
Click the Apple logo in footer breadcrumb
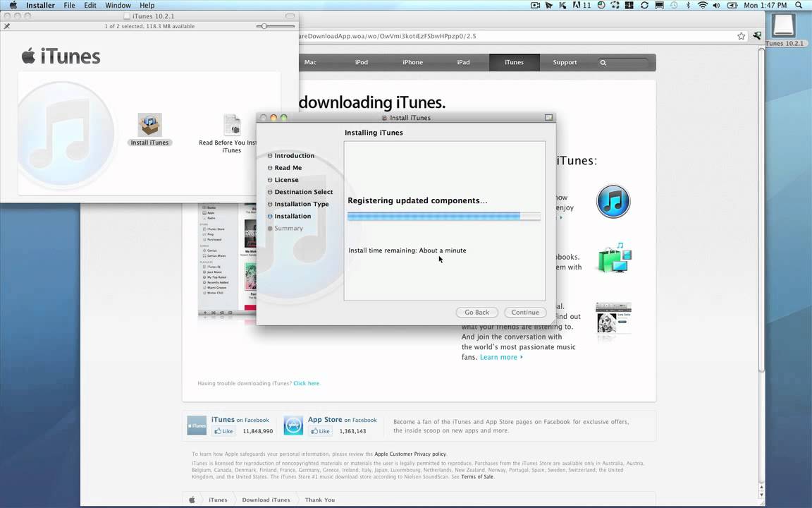[192, 500]
